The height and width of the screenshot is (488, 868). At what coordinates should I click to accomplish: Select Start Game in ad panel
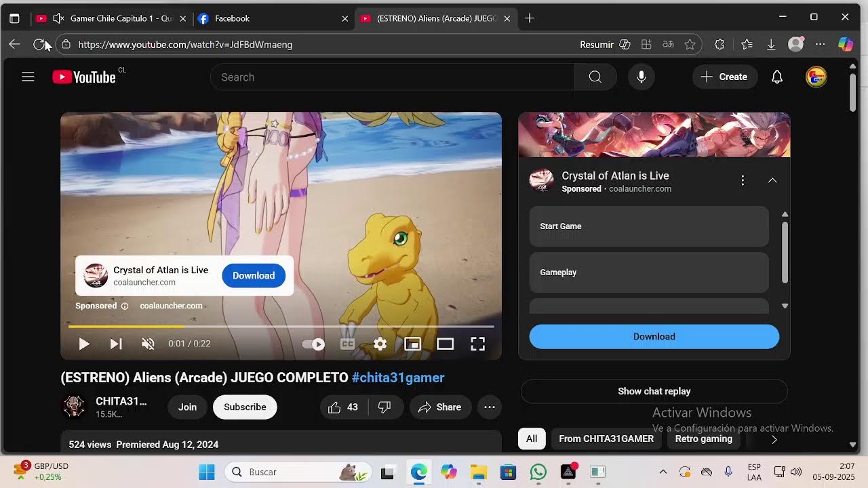tap(649, 226)
